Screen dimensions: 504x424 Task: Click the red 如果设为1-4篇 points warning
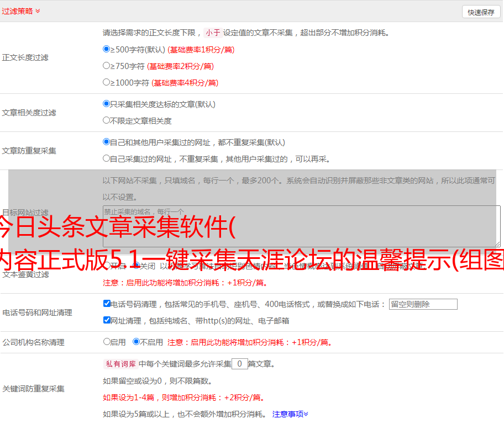185,397
